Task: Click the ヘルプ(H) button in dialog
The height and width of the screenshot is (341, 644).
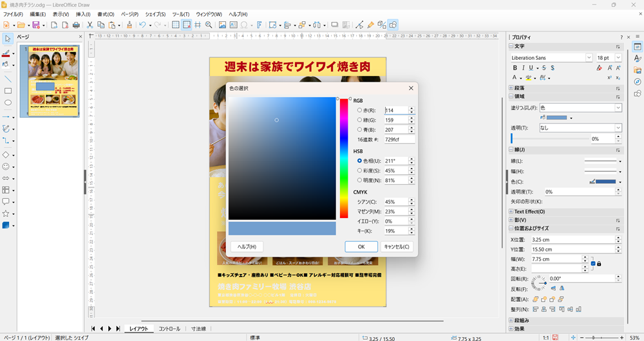Action: pos(247,246)
